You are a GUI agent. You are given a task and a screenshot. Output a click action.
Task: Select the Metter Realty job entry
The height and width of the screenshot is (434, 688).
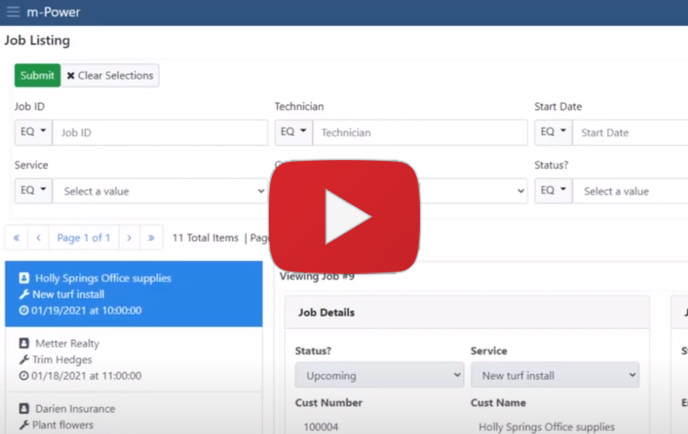(x=133, y=359)
